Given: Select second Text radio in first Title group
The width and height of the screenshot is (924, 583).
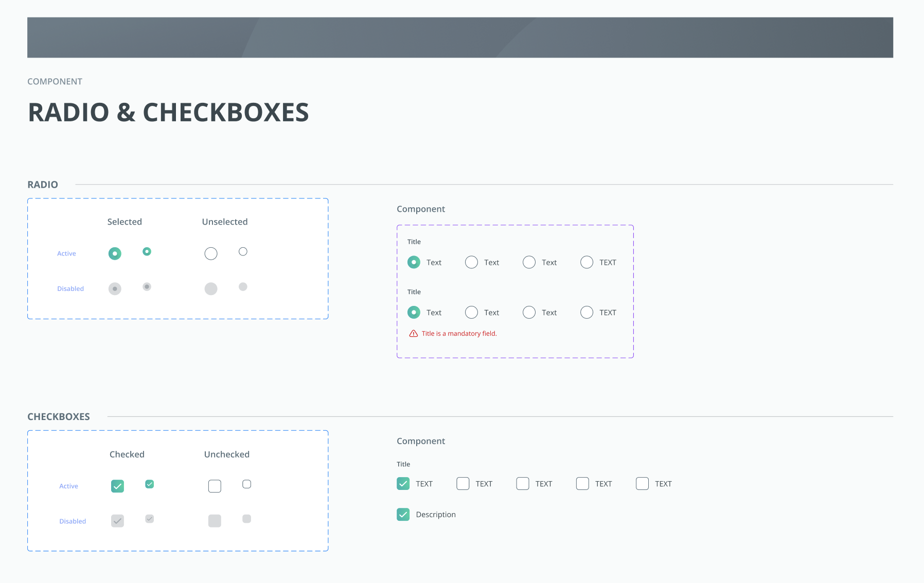Looking at the screenshot, I should pyautogui.click(x=471, y=262).
